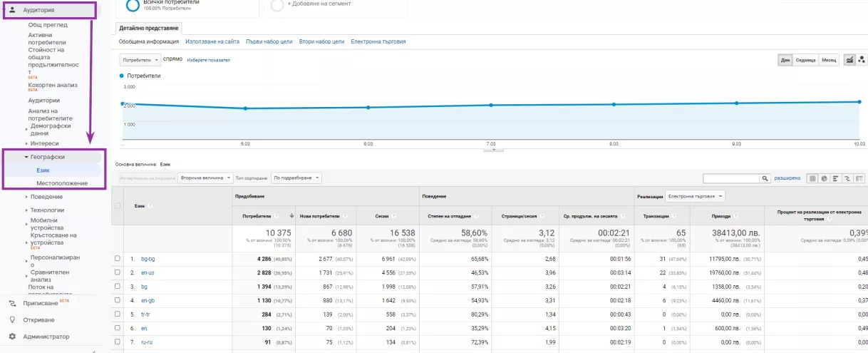The height and width of the screenshot is (353, 868).
Task: Click the разширено advanced filter link
Action: tap(787, 178)
